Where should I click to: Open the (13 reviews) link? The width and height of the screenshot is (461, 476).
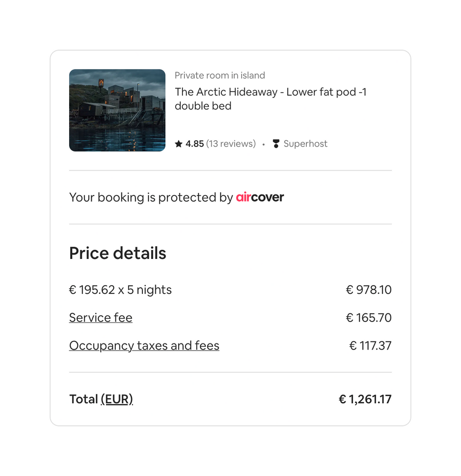pyautogui.click(x=230, y=144)
